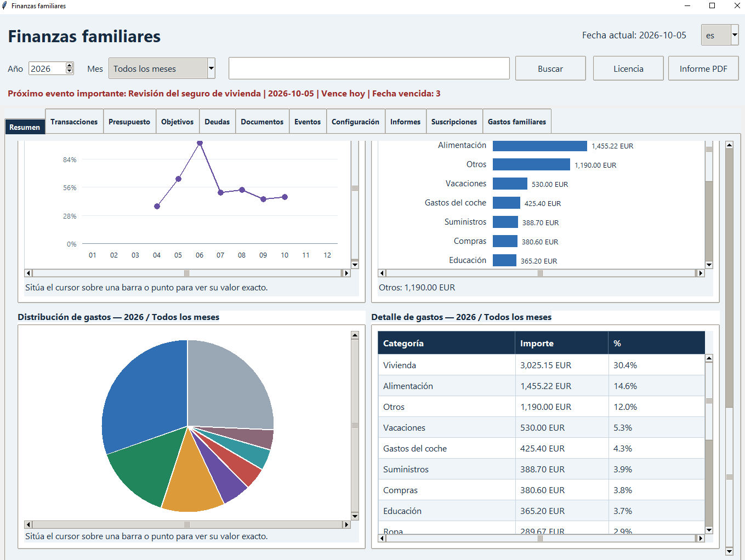Select the Eventos tab
Viewport: 745px width, 560px height.
pos(308,122)
